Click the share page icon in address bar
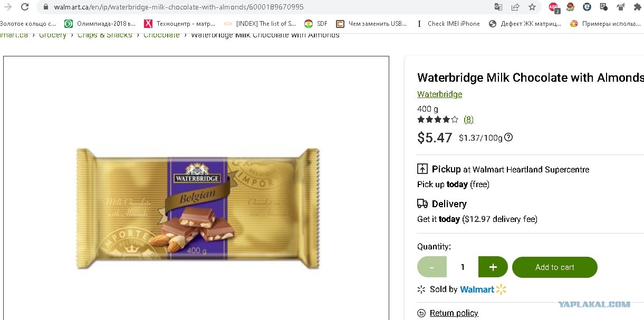The height and width of the screenshot is (320, 644). (x=515, y=7)
